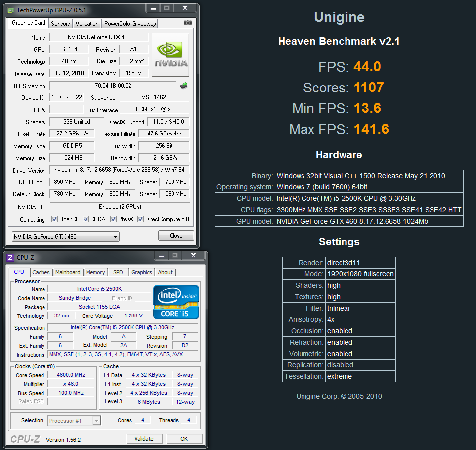Click the GPU-Z title bar app icon

(x=10, y=10)
